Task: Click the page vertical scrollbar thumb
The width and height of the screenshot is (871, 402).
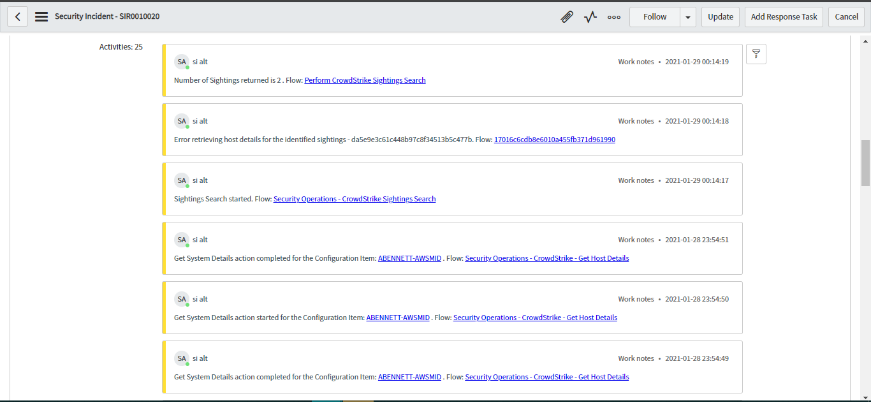Action: tap(865, 163)
